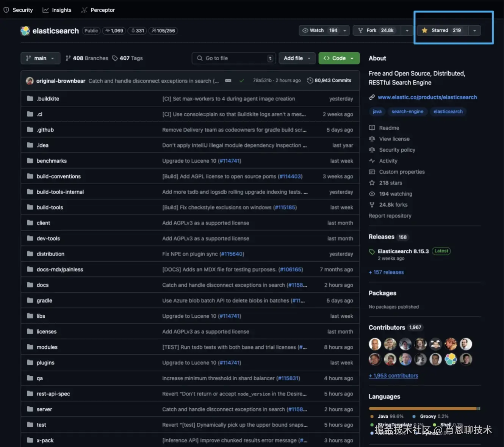Open the .buildkite folder
Viewport: 504px width, 447px height.
48,99
